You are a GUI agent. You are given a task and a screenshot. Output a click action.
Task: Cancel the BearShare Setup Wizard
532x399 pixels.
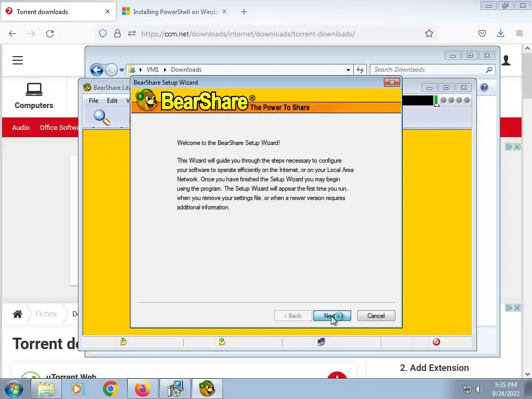(x=376, y=315)
